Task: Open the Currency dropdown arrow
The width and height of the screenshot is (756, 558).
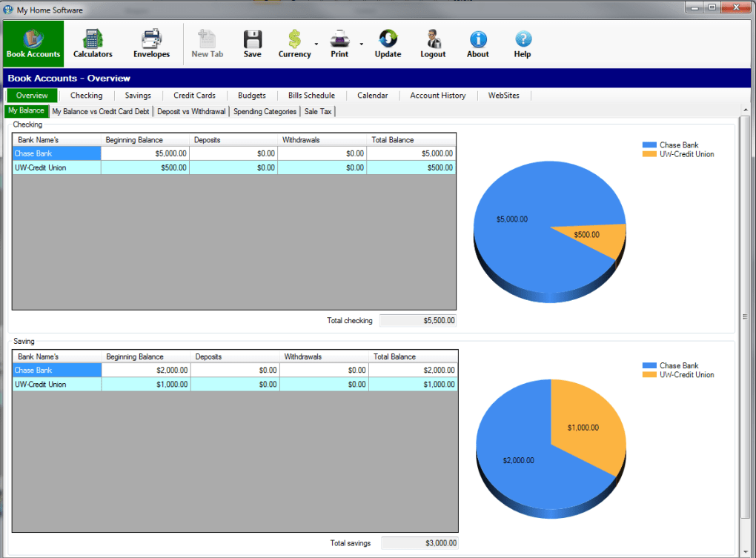Action: [x=316, y=44]
